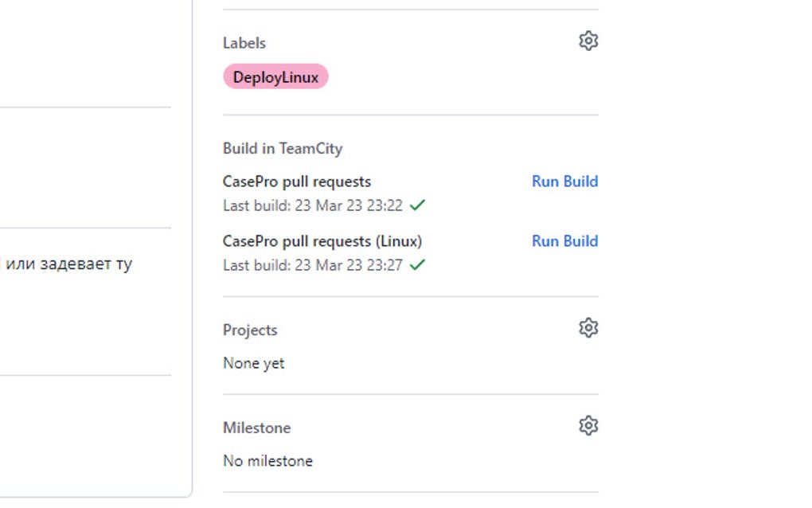This screenshot has height=508, width=812.
Task: Open the Labels settings gear icon
Action: pos(589,41)
